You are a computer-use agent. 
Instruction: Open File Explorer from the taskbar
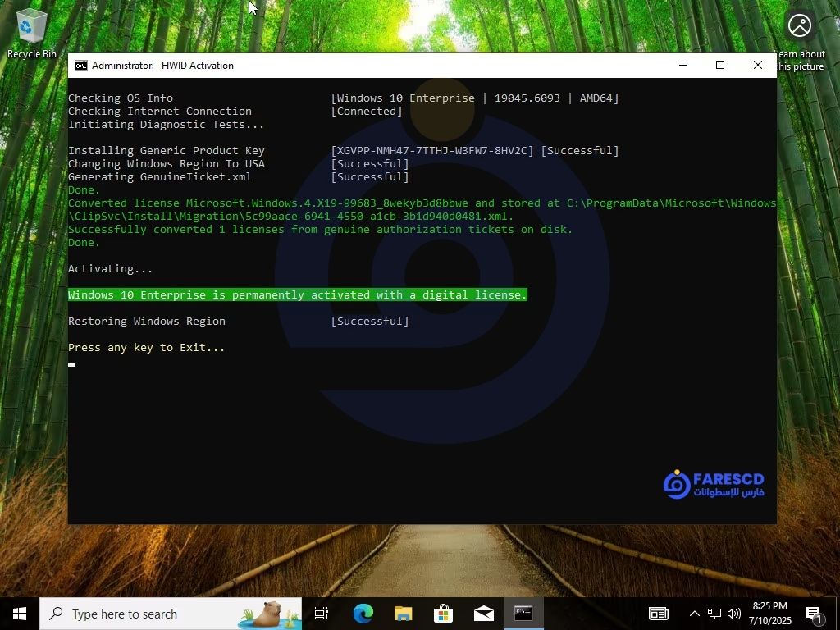pos(403,614)
